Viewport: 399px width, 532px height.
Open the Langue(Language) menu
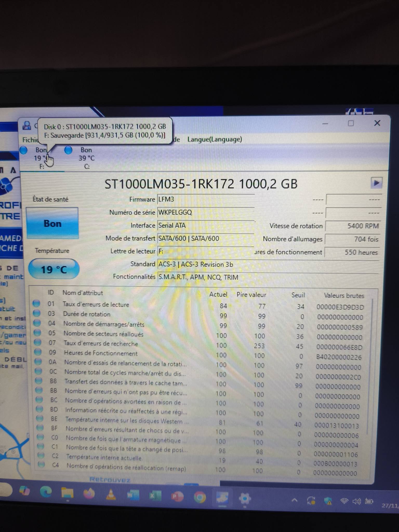coord(215,139)
